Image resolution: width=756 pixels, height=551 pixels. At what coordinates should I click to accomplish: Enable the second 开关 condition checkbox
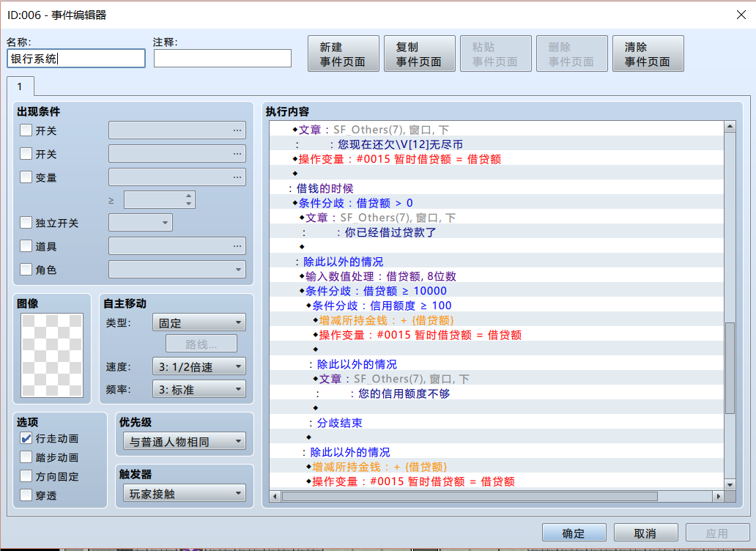[x=26, y=154]
